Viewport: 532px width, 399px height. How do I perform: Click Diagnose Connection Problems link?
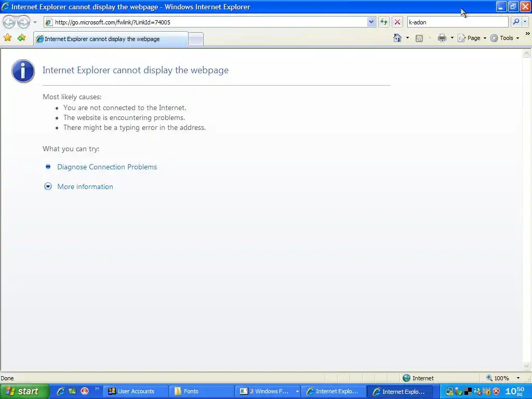[x=107, y=167]
